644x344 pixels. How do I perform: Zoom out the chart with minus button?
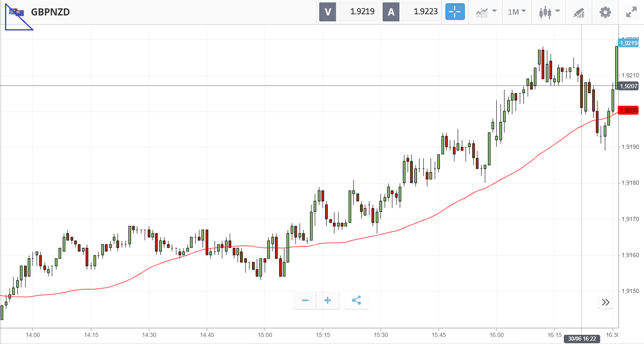pos(305,301)
